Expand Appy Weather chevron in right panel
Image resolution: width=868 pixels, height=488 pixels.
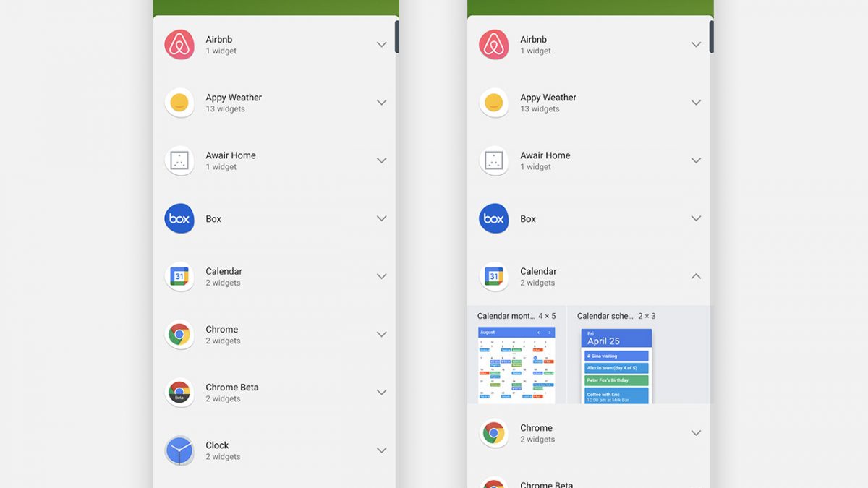pyautogui.click(x=696, y=103)
